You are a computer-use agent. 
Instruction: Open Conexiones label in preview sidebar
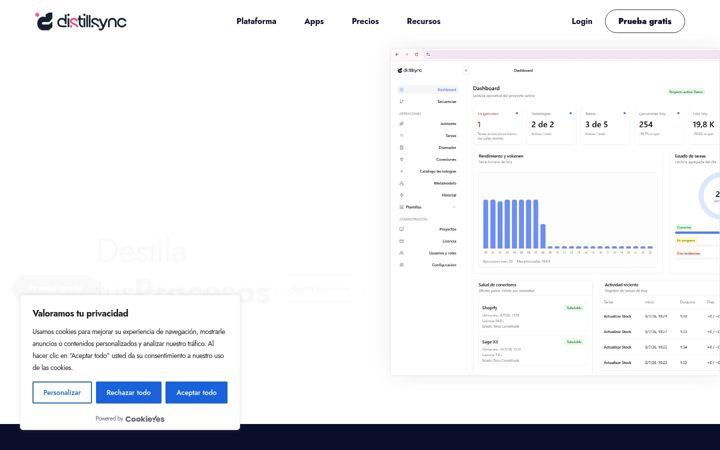[446, 159]
